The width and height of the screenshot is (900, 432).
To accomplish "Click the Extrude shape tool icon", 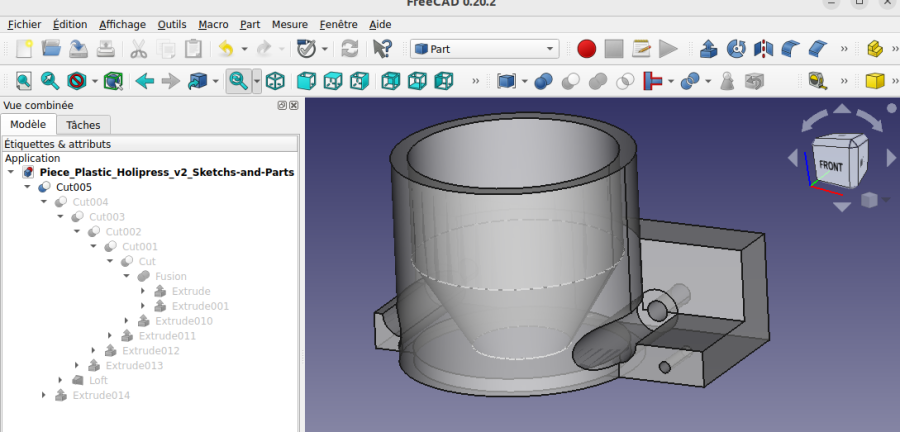I will coord(708,48).
